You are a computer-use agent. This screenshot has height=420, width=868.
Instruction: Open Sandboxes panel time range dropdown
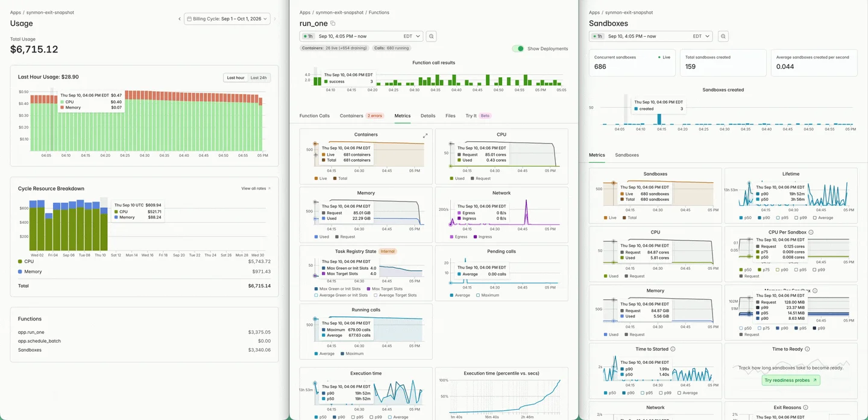click(x=651, y=36)
